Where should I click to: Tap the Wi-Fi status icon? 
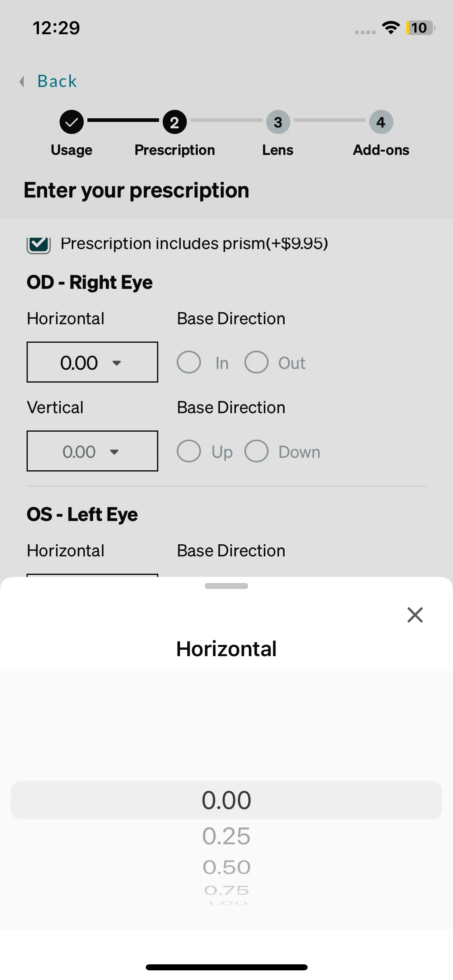tap(391, 28)
